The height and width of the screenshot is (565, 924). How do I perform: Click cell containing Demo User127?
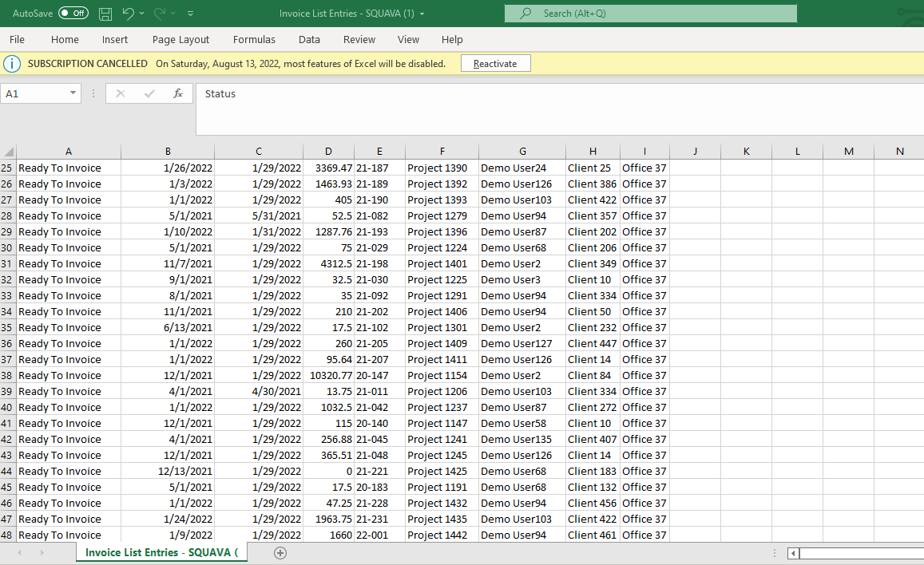tap(522, 344)
